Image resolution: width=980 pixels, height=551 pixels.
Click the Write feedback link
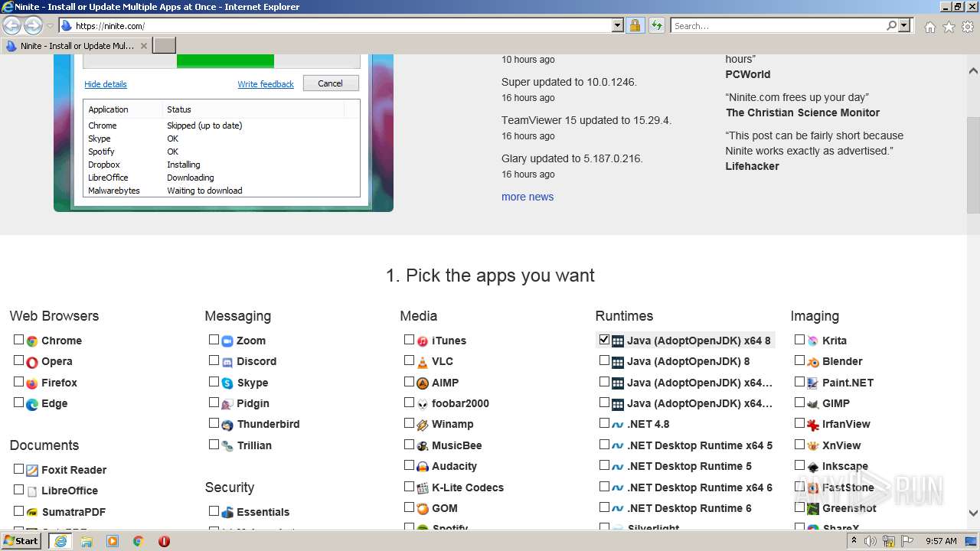(x=266, y=84)
